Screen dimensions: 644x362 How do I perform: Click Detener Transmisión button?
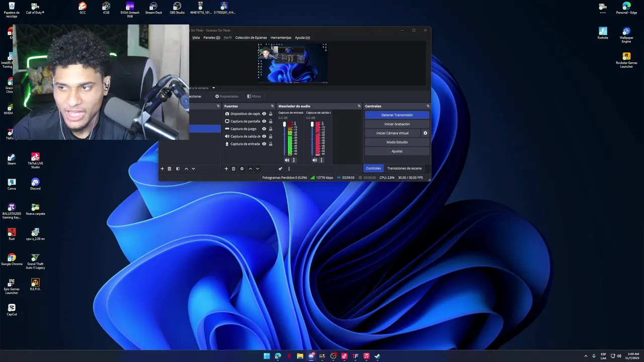pyautogui.click(x=397, y=115)
